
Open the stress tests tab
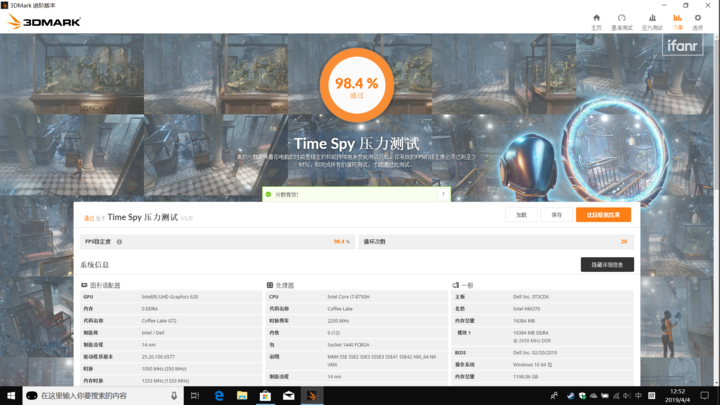point(652,22)
